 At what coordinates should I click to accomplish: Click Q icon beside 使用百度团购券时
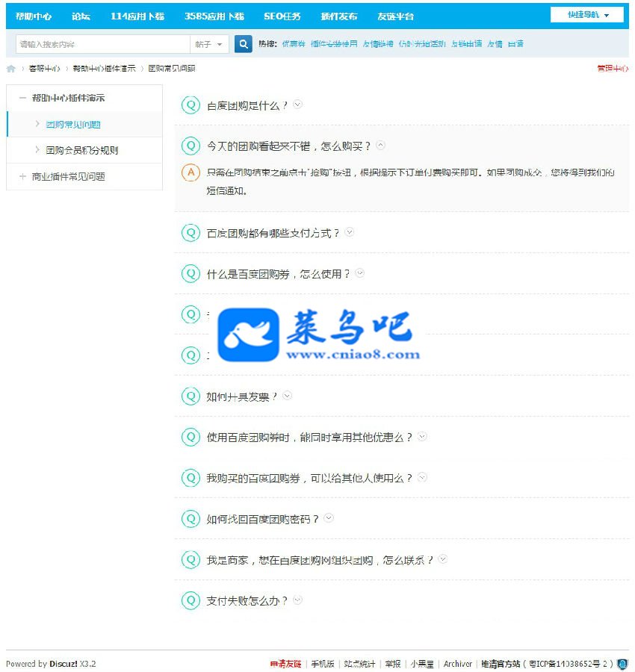190,437
